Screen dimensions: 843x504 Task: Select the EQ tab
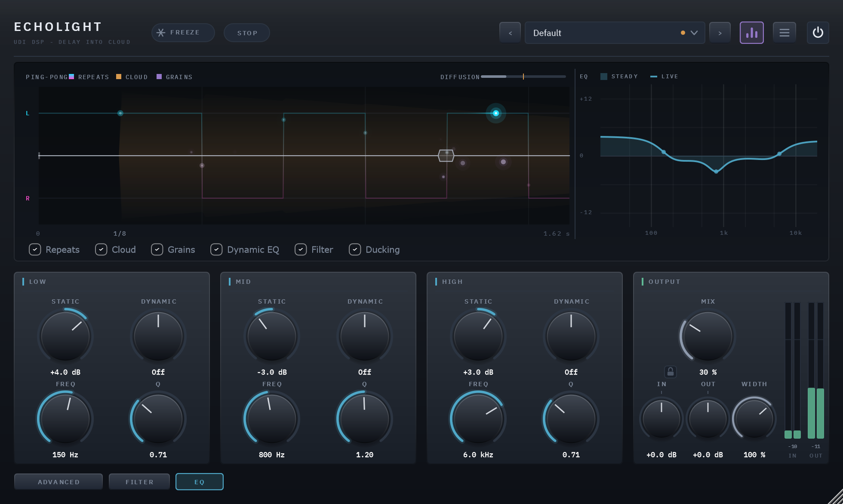199,482
